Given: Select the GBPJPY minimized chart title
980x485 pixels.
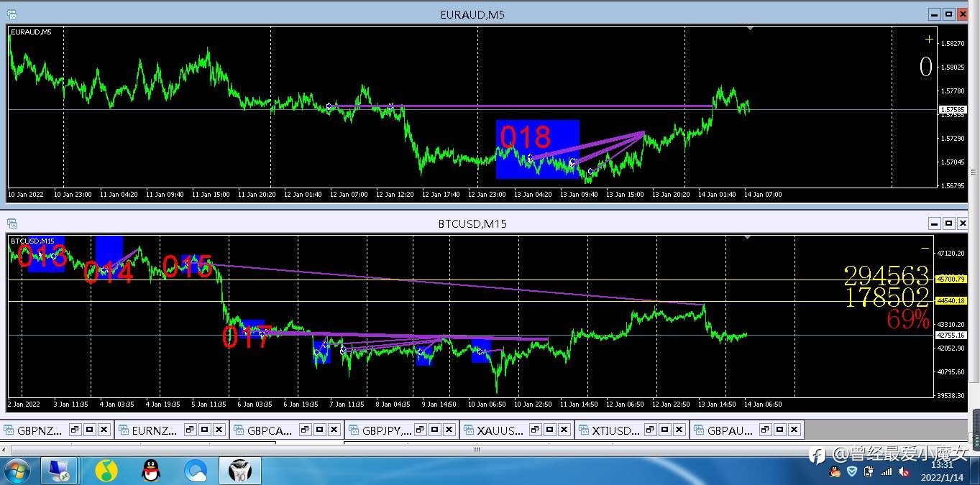Looking at the screenshot, I should tap(388, 431).
